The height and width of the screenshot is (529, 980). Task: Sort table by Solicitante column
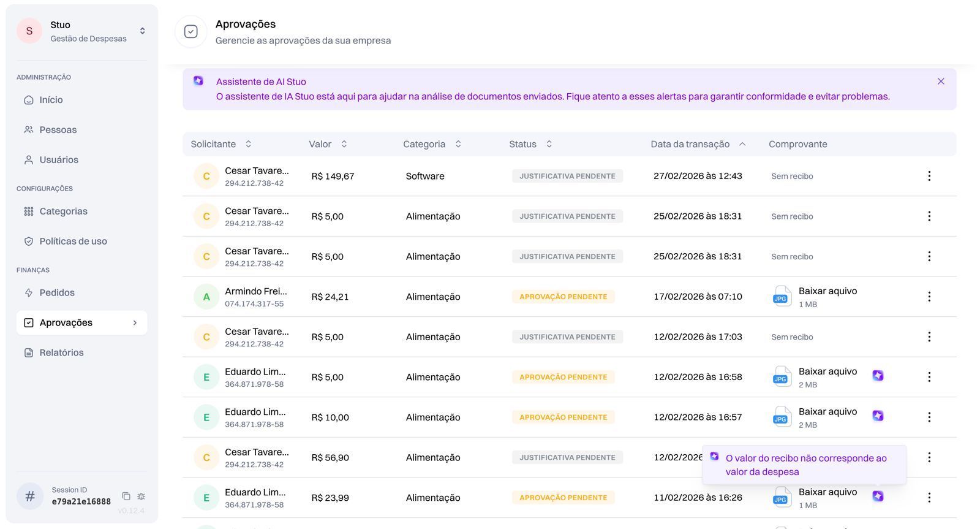(x=248, y=144)
